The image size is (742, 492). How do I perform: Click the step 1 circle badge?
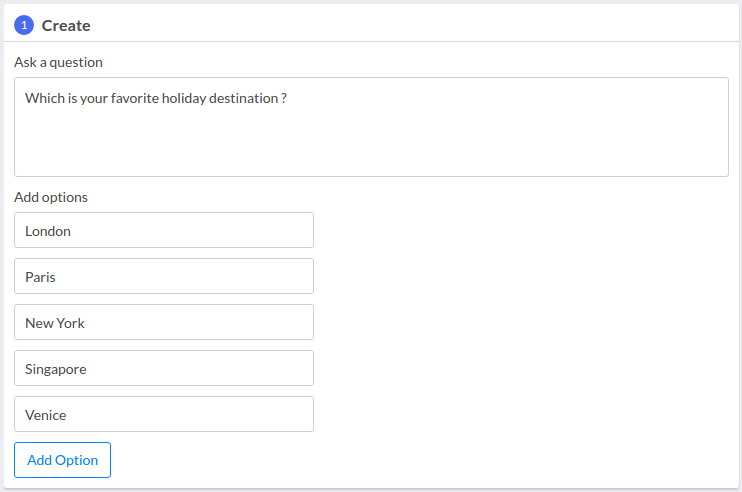click(24, 25)
